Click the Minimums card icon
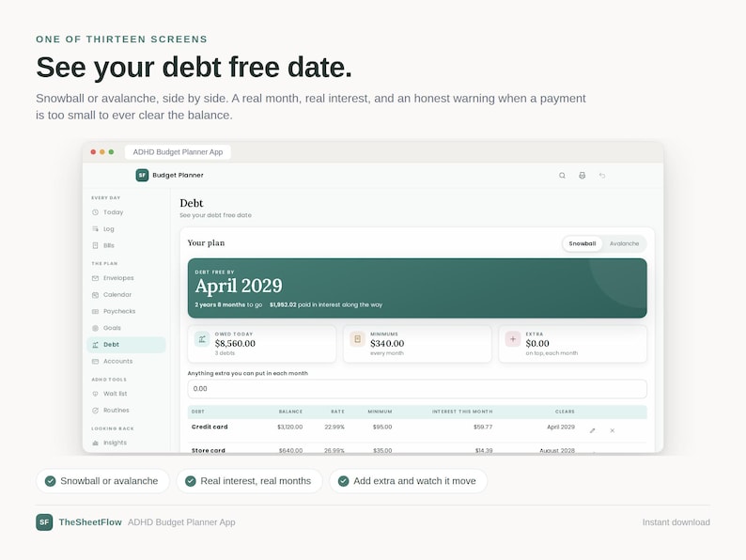The height and width of the screenshot is (560, 746). click(x=357, y=339)
